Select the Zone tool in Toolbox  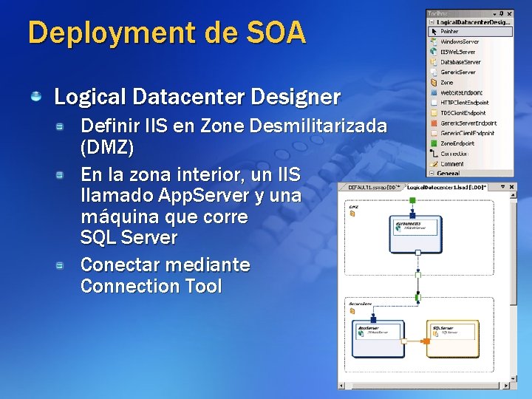click(x=470, y=83)
